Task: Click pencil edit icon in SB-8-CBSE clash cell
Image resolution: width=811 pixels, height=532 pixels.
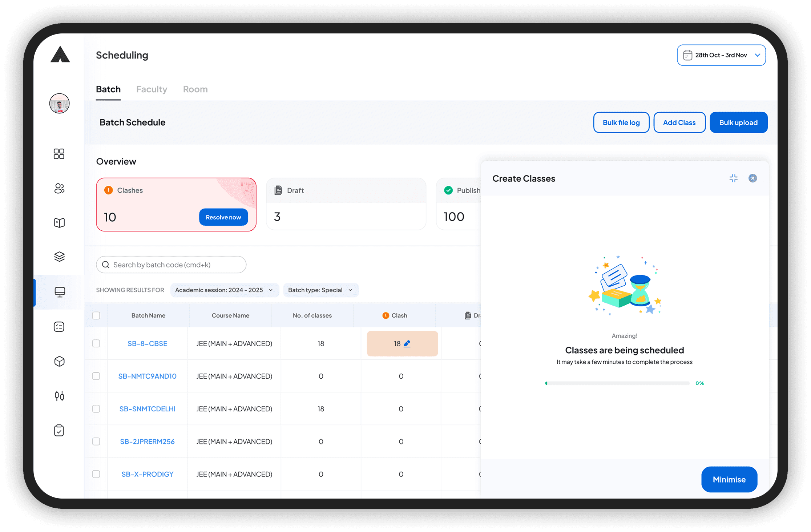Action: [407, 343]
